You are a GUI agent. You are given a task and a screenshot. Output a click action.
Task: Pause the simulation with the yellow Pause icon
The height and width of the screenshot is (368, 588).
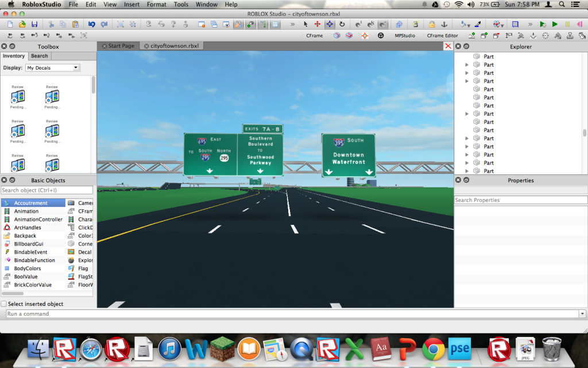point(567,24)
